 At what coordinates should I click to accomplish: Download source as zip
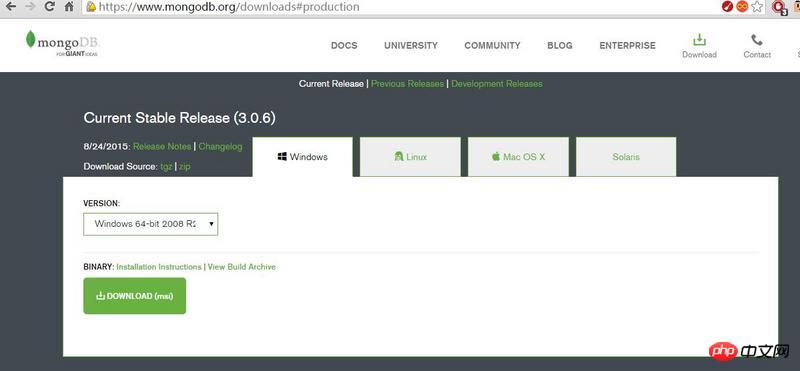184,166
